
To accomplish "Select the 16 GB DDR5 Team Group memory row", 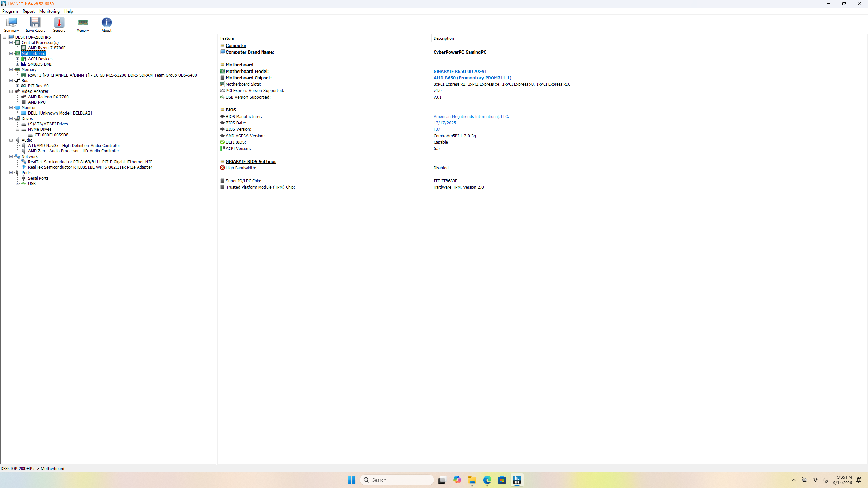I will (x=112, y=75).
